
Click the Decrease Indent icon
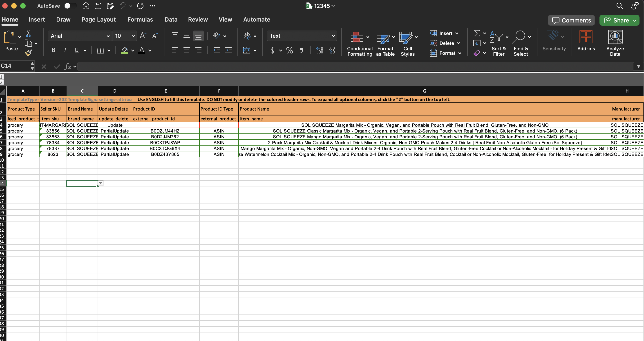point(217,50)
